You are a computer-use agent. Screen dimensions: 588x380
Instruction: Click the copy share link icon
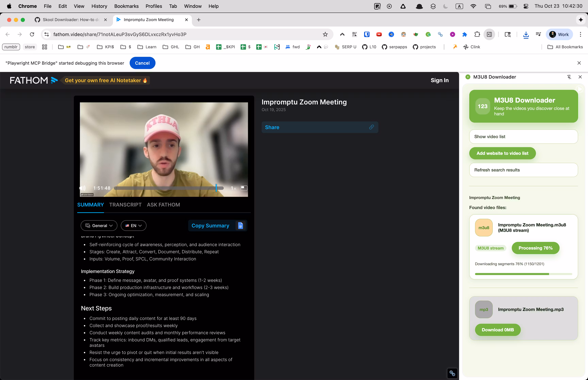[x=371, y=127]
